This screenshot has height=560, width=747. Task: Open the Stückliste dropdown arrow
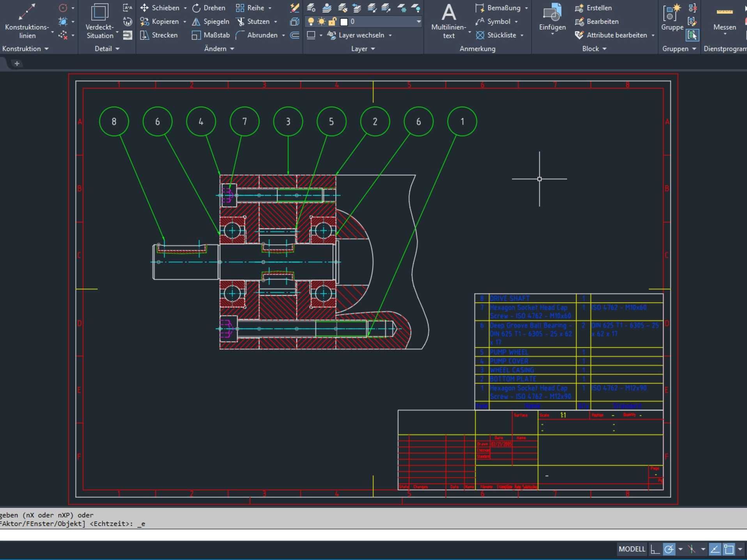click(x=522, y=35)
